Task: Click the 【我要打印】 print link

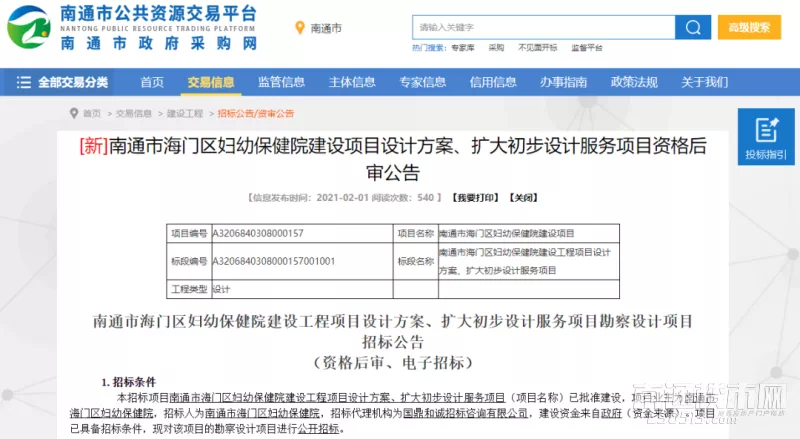Action: coord(475,198)
